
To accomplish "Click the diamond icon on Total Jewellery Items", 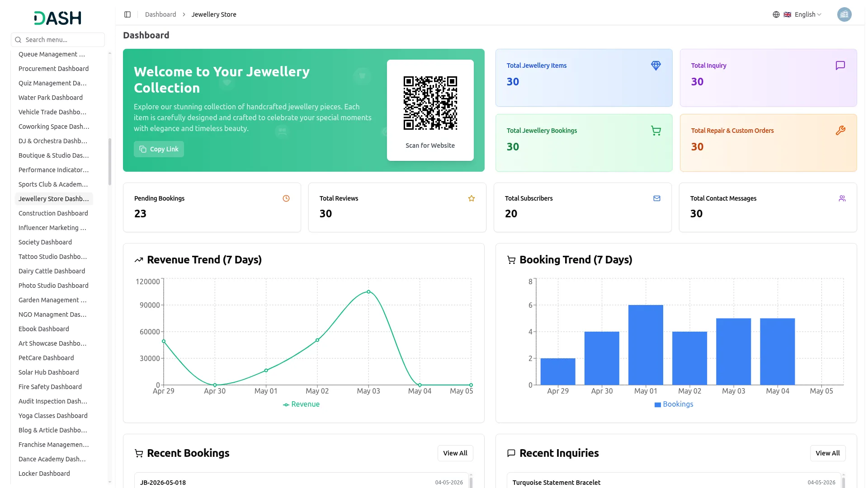I will pyautogui.click(x=656, y=66).
